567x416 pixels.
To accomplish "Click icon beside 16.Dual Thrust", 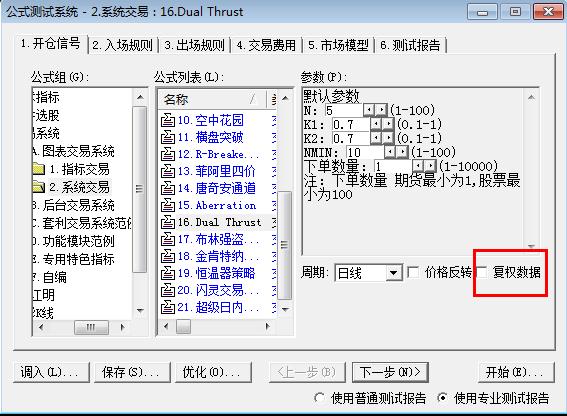I will 167,222.
